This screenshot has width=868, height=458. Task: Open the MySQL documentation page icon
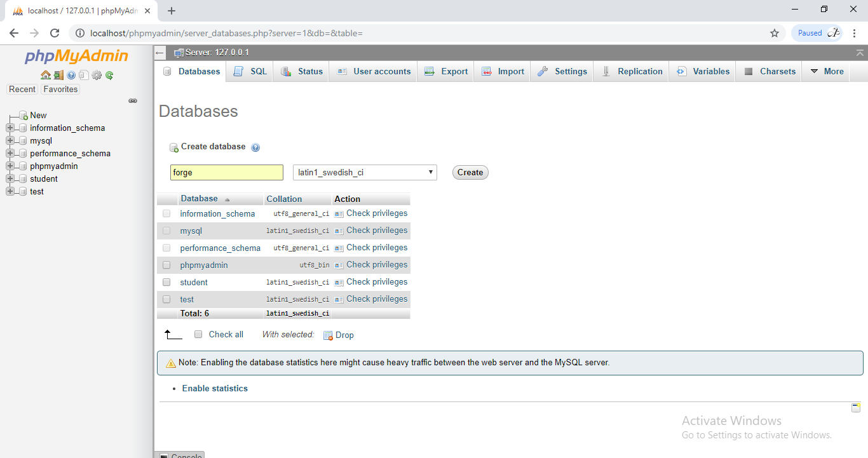83,75
